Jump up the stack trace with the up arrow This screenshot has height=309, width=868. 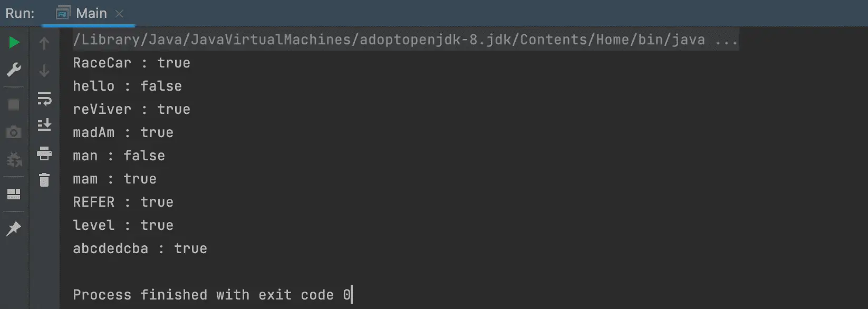coord(44,43)
